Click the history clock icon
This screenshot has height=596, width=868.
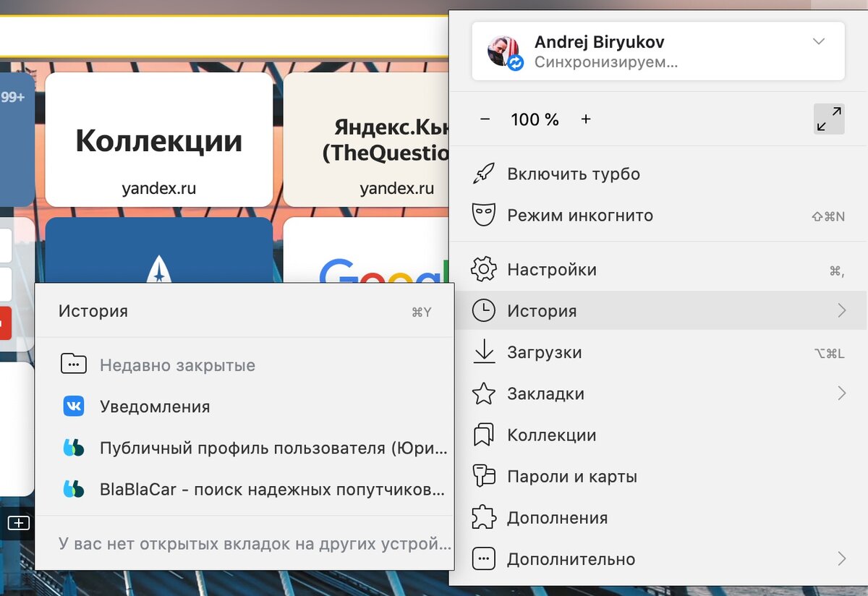pos(483,311)
